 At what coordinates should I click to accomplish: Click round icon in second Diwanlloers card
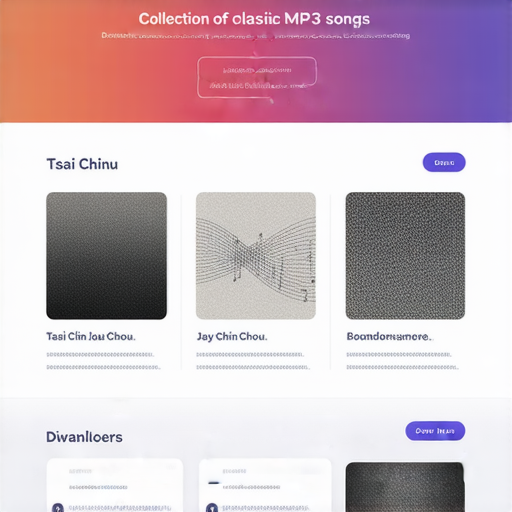[212, 508]
